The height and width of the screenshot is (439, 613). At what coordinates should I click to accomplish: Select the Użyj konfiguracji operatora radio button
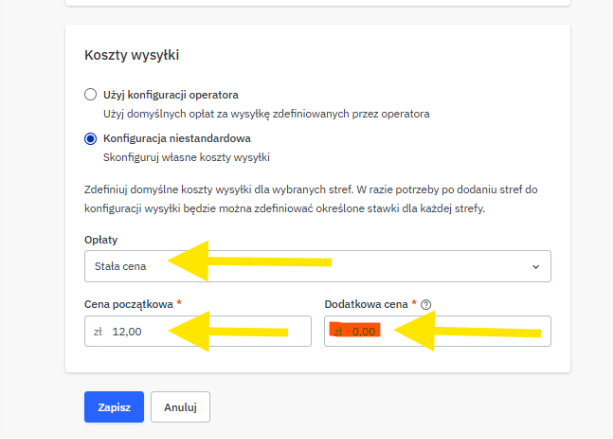point(91,95)
